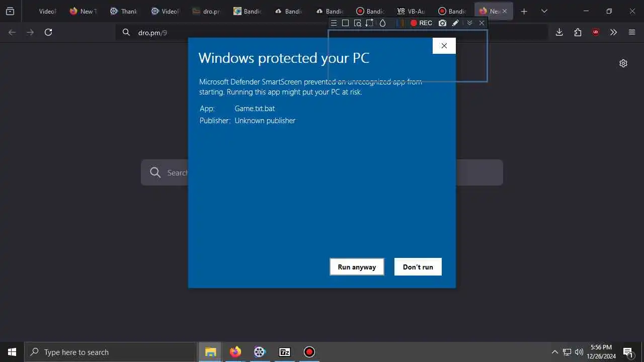The image size is (644, 362).
Task: Switch to the dro.pr tab
Action: coord(206,11)
